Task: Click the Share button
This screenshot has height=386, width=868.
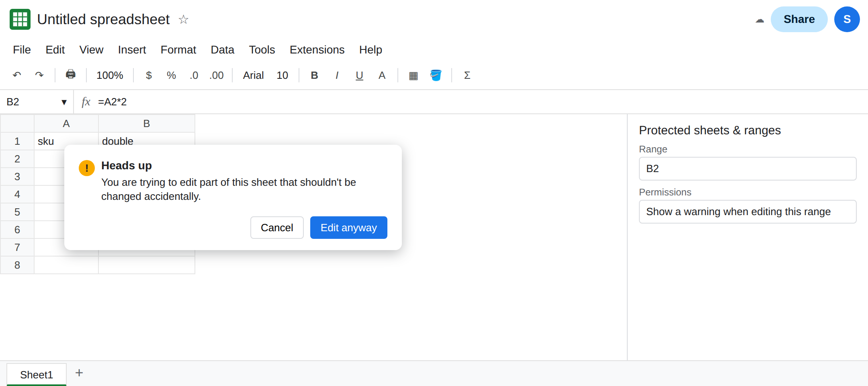Action: coord(799,19)
